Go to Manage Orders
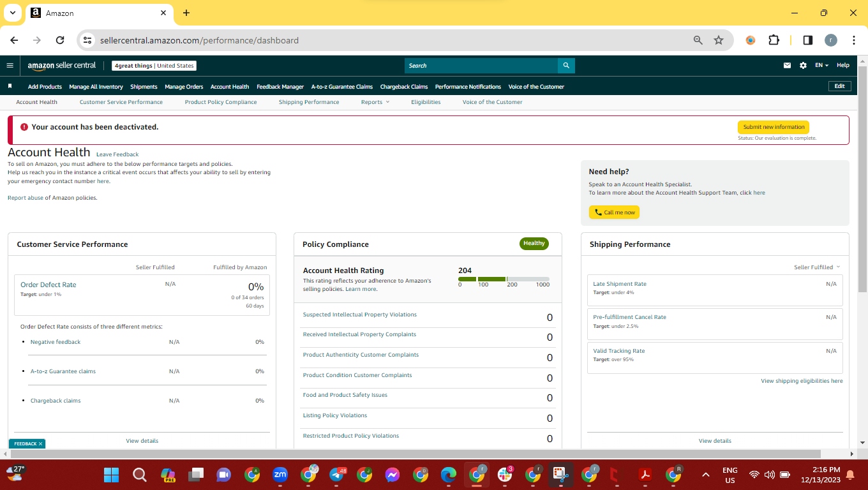 [184, 87]
